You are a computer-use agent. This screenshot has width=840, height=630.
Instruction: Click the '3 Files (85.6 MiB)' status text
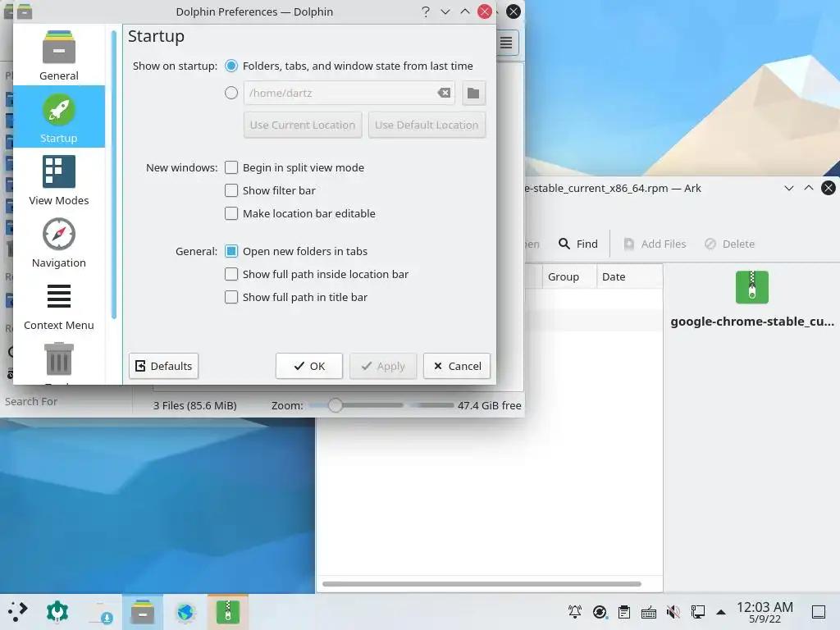[x=195, y=405]
